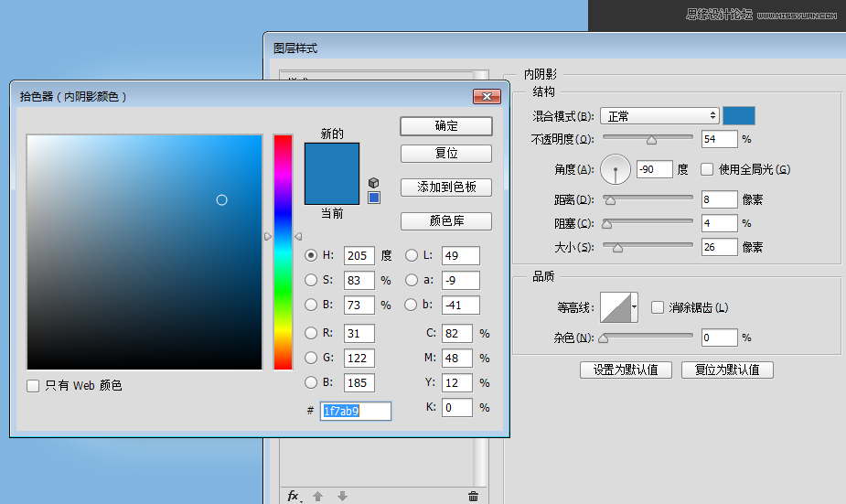Open the 混合模式 blend mode dropdown
Screen dimensions: 846x504
point(659,116)
